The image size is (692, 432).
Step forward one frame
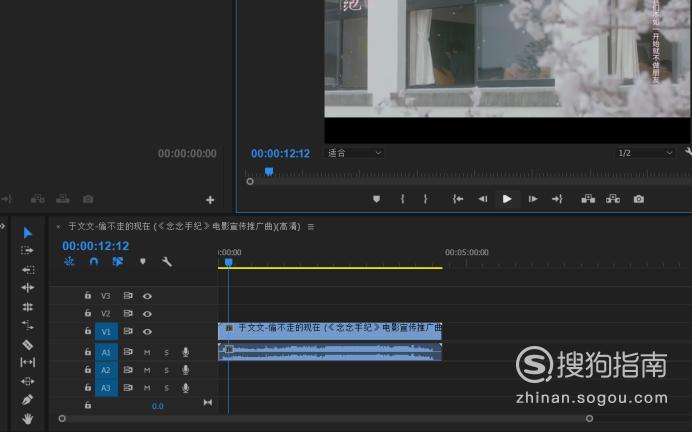point(533,199)
